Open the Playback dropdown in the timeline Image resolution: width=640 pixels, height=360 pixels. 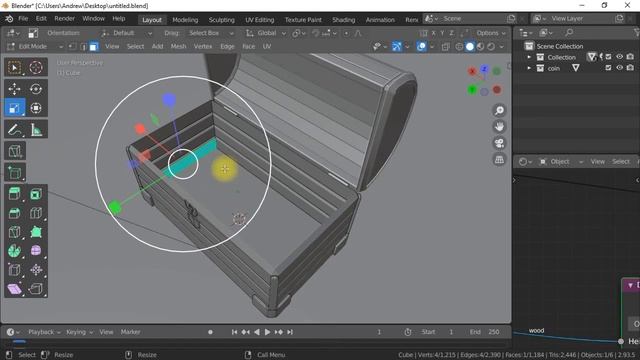44,332
